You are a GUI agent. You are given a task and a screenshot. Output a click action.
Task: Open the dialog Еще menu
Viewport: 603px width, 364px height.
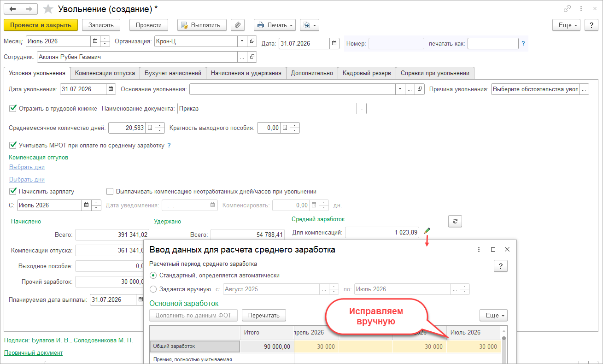click(494, 315)
